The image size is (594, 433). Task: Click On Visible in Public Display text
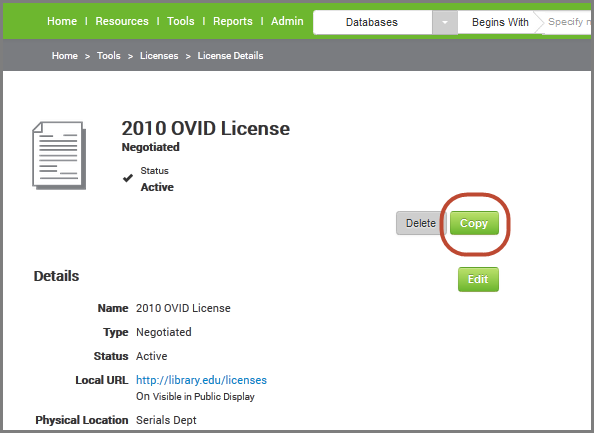pos(195,397)
